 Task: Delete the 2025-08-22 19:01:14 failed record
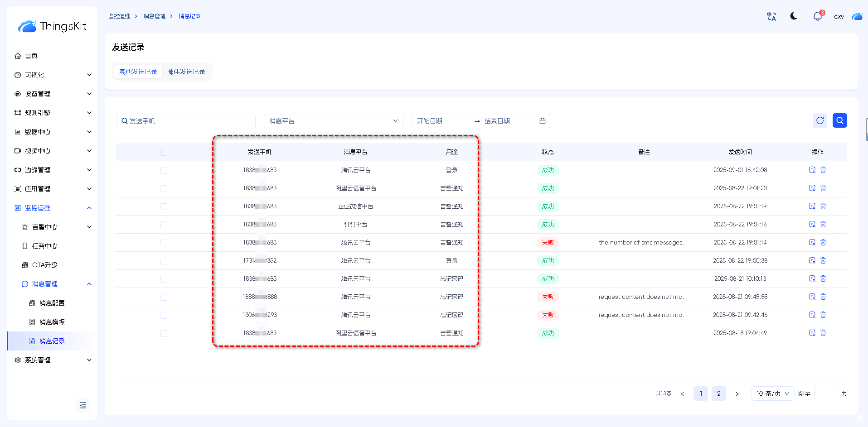coord(823,243)
